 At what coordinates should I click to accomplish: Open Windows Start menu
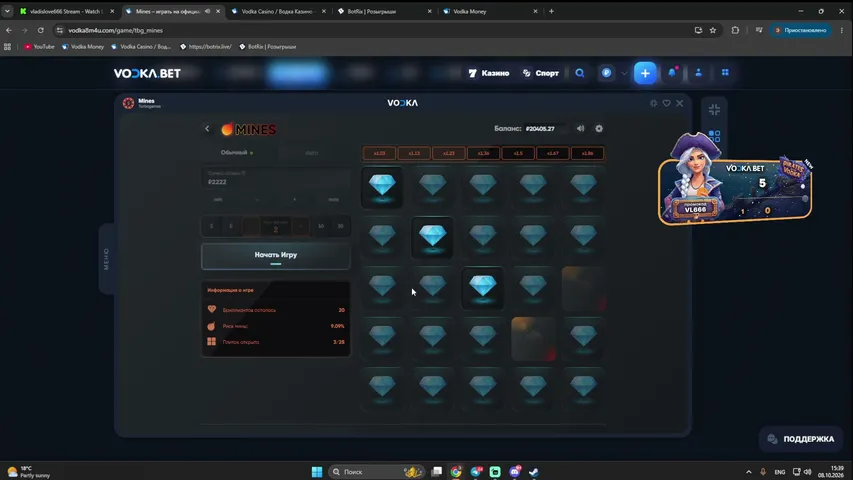317,472
